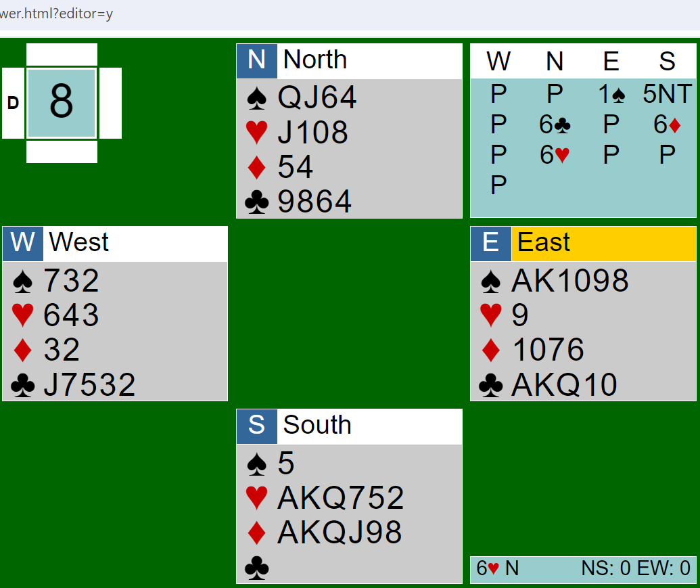The height and width of the screenshot is (588, 700).
Task: Select board number 8 tile
Action: pos(62,103)
